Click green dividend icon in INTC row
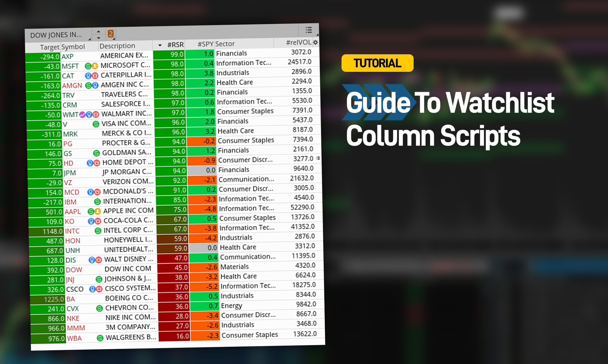Viewport: 608px width, 364px height. [98, 231]
